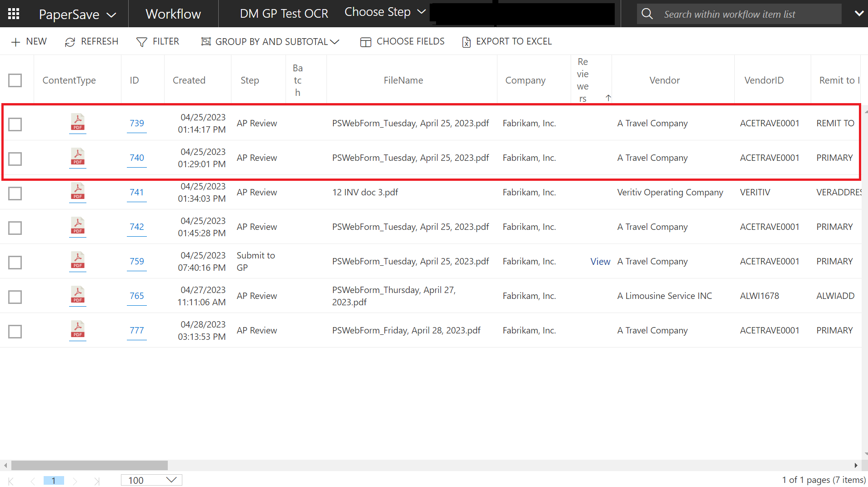Image resolution: width=868 pixels, height=487 pixels.
Task: Open the Workflow tab
Action: pos(173,14)
